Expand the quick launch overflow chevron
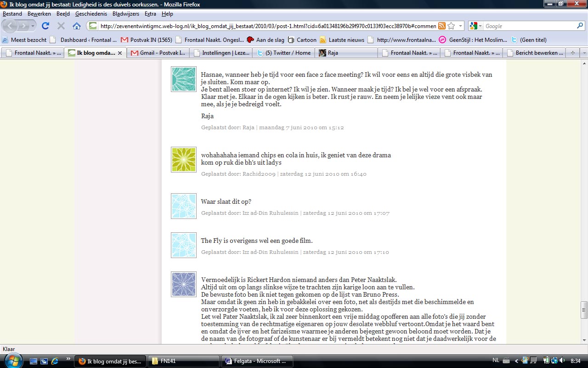The image size is (588, 368). click(x=68, y=359)
